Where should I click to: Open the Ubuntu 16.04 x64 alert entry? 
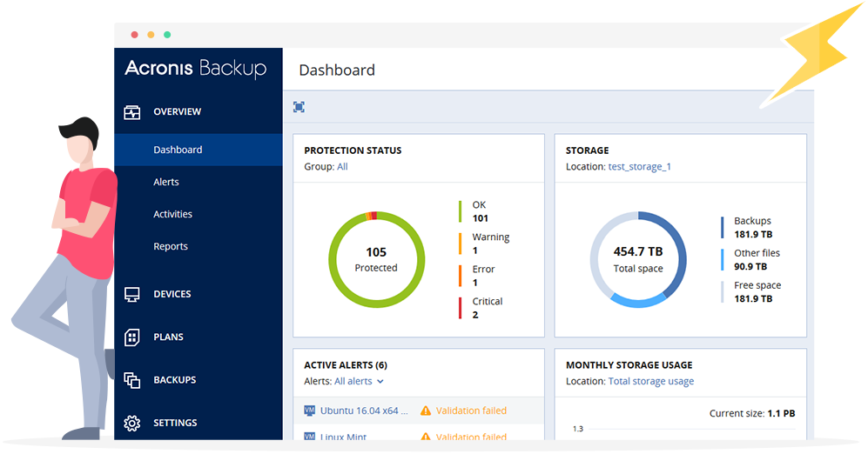pos(359,411)
